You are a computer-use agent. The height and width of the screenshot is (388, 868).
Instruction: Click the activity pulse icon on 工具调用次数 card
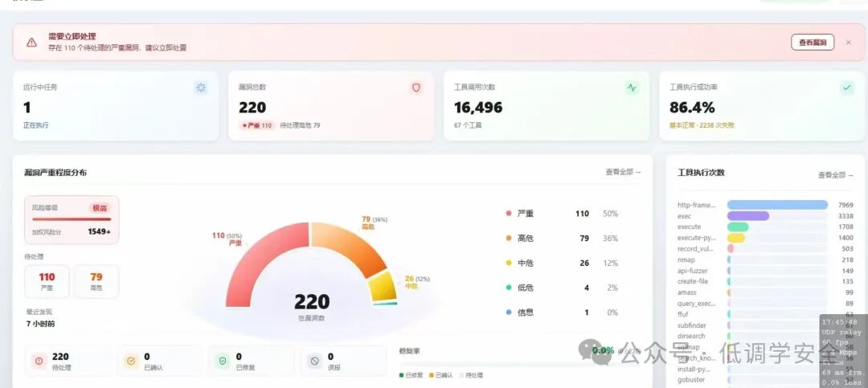(632, 88)
